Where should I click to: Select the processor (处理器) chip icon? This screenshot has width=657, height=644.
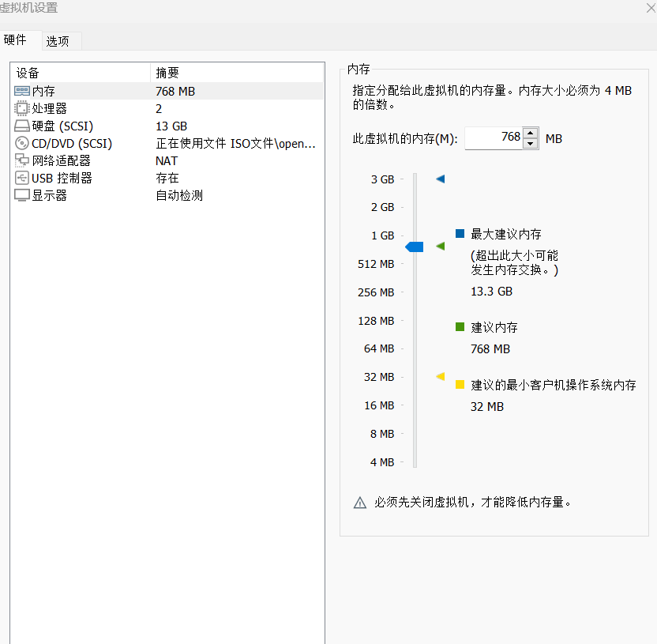[22, 109]
